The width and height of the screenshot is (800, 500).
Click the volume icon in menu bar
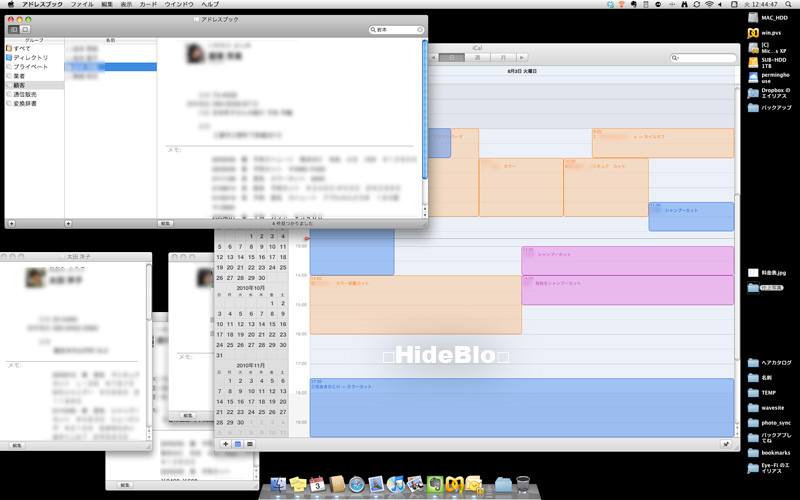click(720, 4)
